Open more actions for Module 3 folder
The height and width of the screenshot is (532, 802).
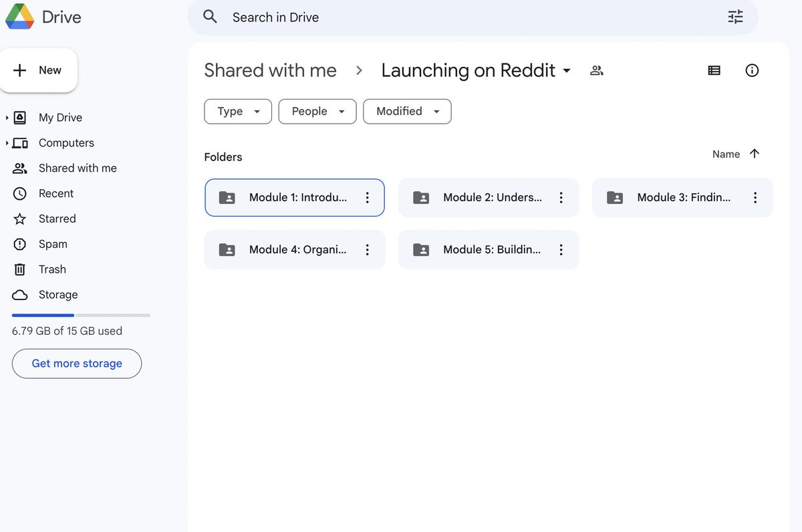coord(755,197)
